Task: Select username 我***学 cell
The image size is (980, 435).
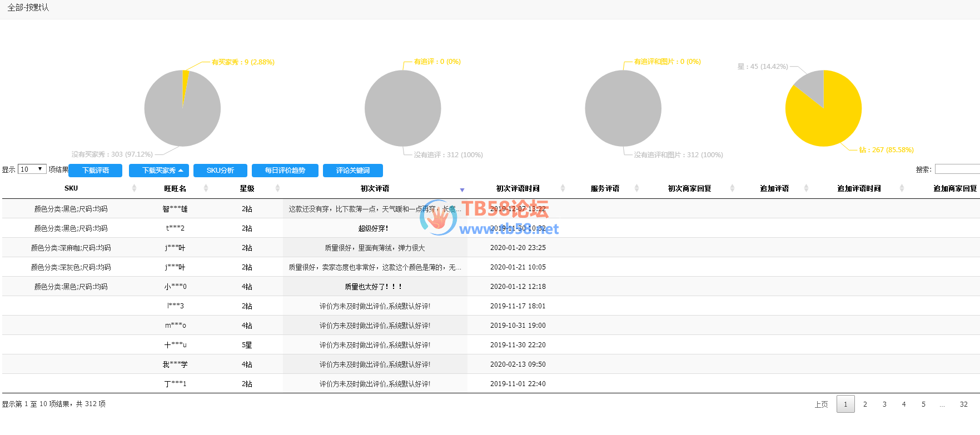Action: click(175, 364)
